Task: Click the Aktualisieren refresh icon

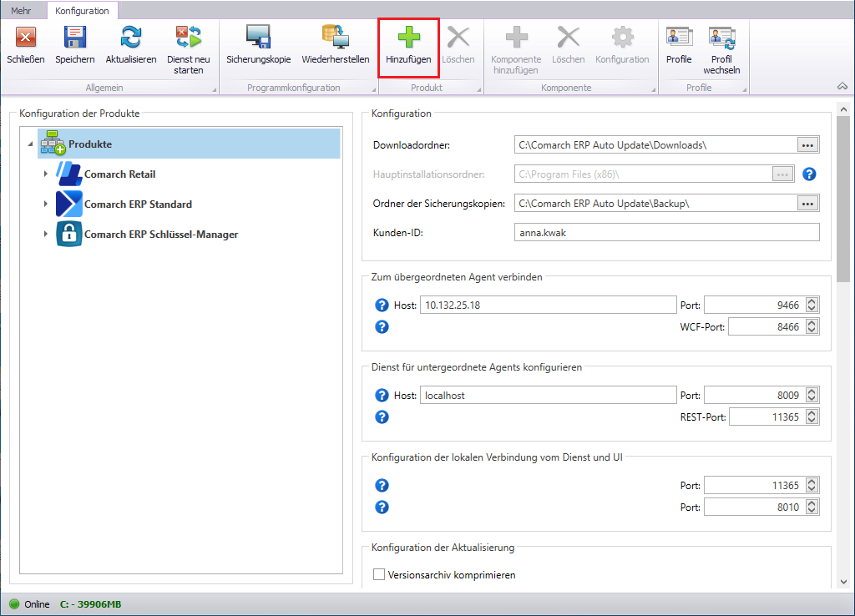Action: [131, 38]
